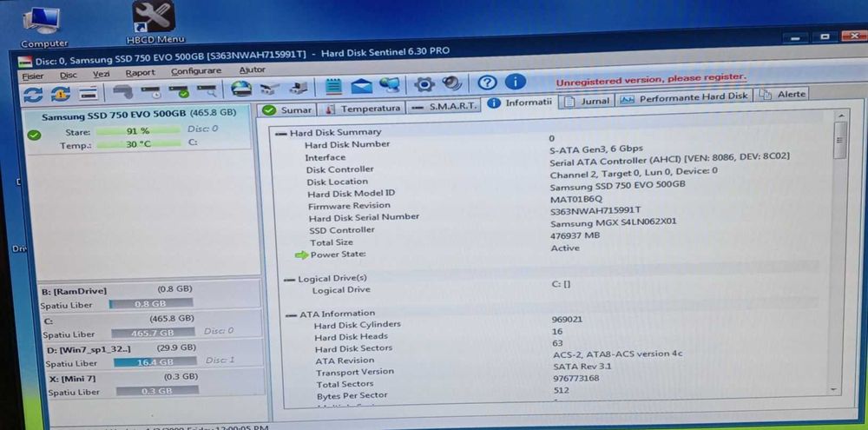Open the notepad report icon
Image resolution: width=868 pixels, height=430 pixels.
coord(332,87)
